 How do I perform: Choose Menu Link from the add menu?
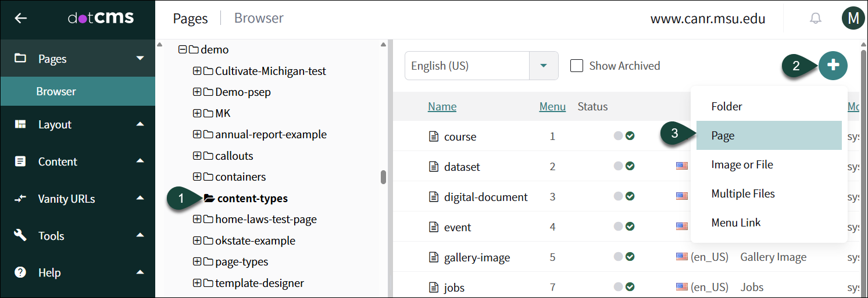(x=735, y=222)
